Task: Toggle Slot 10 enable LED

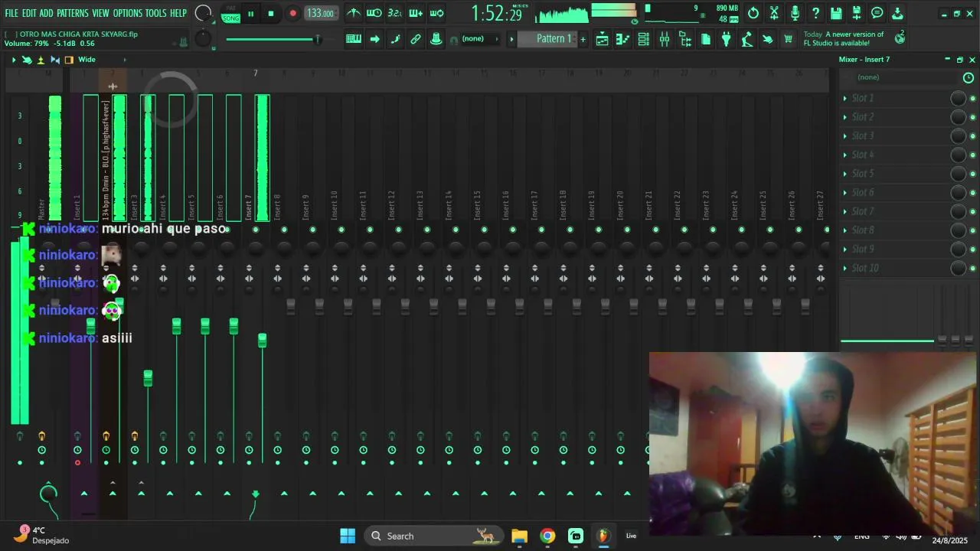Action: click(x=972, y=269)
